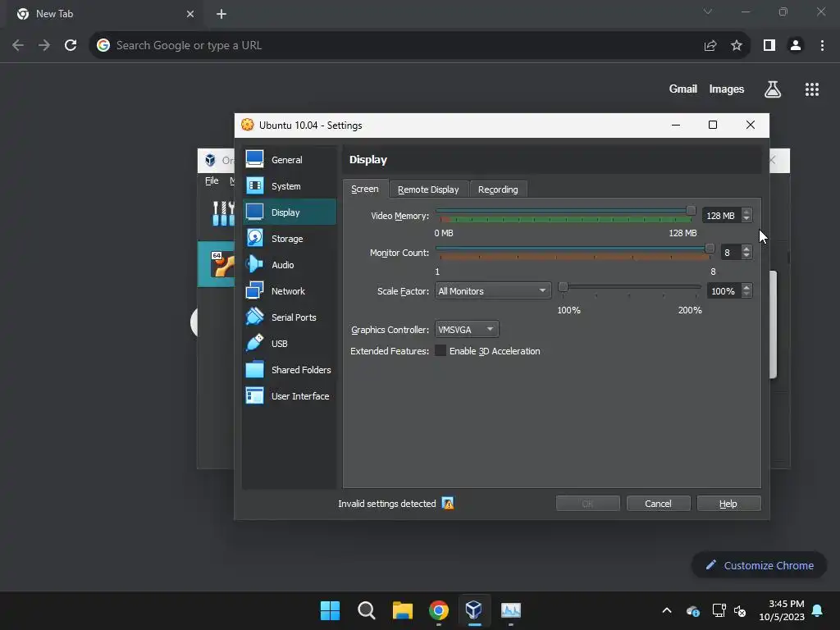840x630 pixels.
Task: Click the Chrome reload page icon
Action: click(x=71, y=46)
